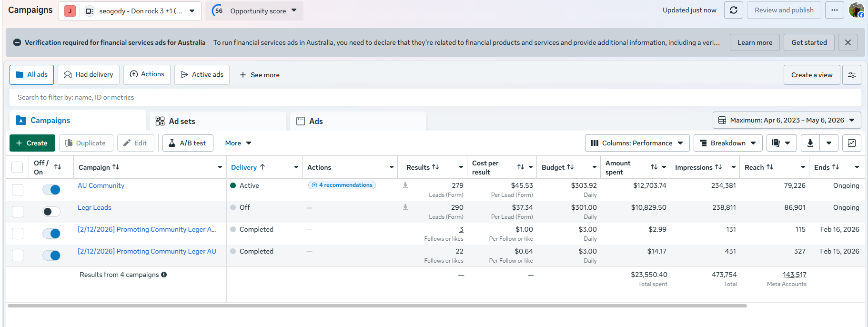Image resolution: width=868 pixels, height=327 pixels.
Task: Click the download icon in AU Community results
Action: click(x=405, y=185)
